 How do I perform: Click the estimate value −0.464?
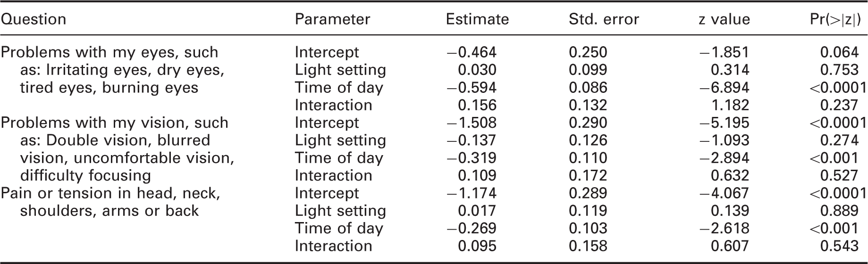tap(471, 52)
